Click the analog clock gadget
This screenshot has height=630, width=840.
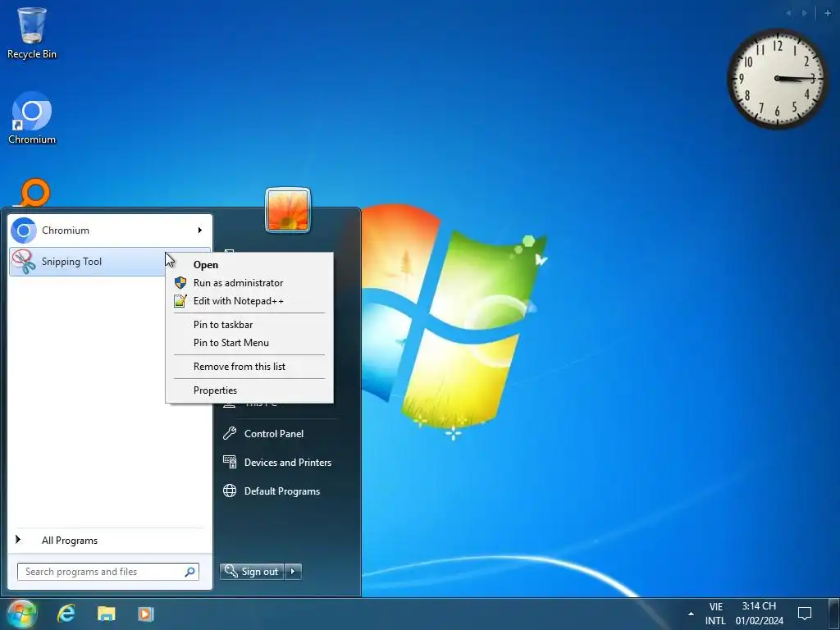778,79
